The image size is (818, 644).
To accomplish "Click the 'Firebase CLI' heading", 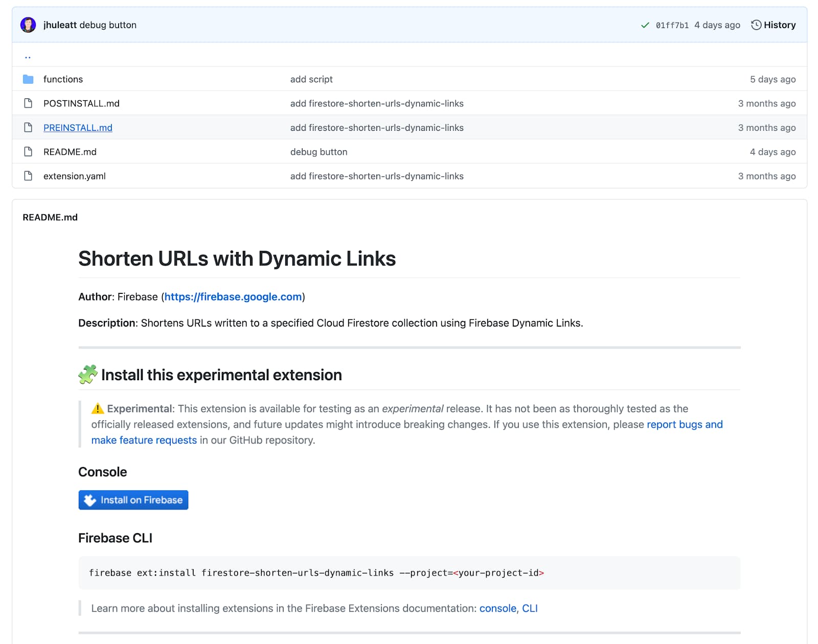I will (x=115, y=538).
